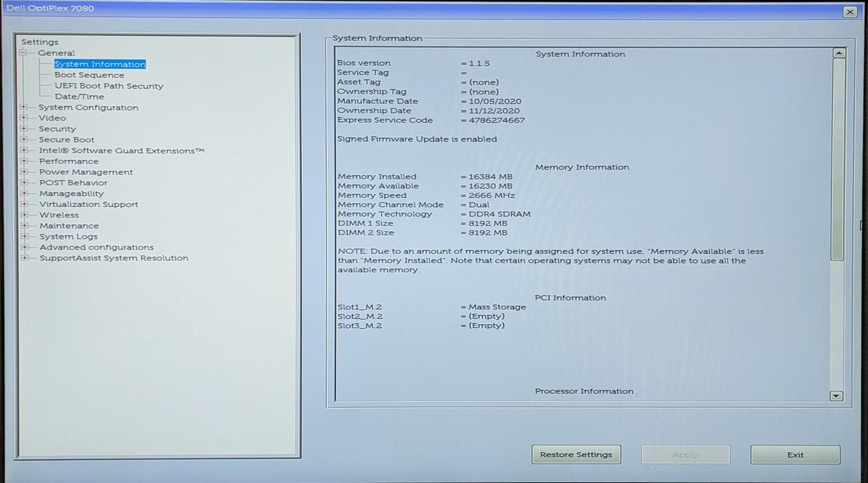Click the Slot2_M.2 row label
Screen dimensions: 868x483
click(359, 317)
